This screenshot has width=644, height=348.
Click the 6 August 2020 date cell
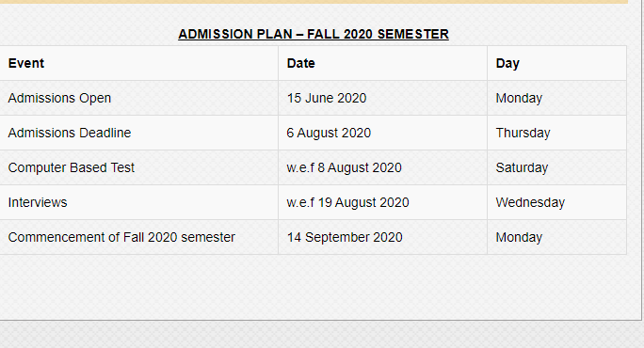point(383,133)
